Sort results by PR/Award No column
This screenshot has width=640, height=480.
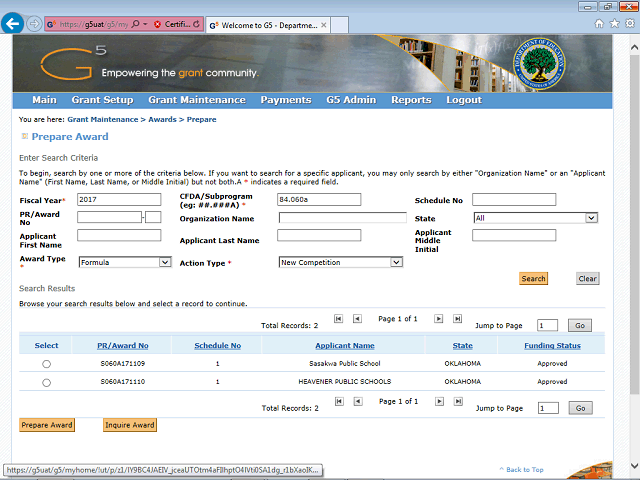tap(122, 346)
